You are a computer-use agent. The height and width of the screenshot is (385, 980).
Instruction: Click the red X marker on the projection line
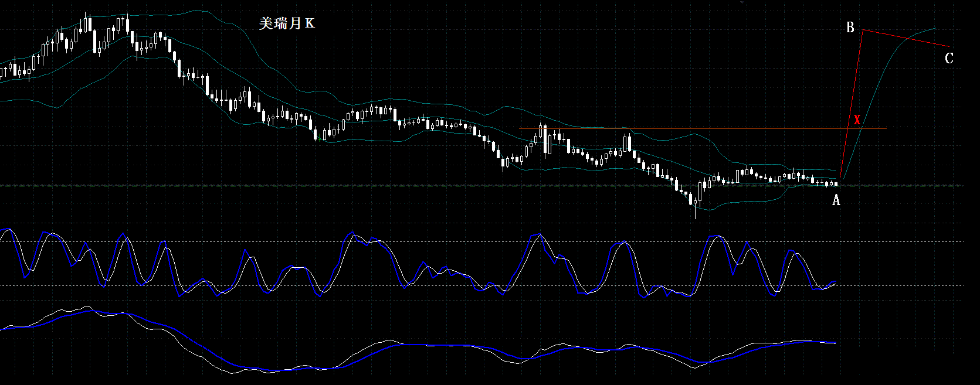coord(857,119)
